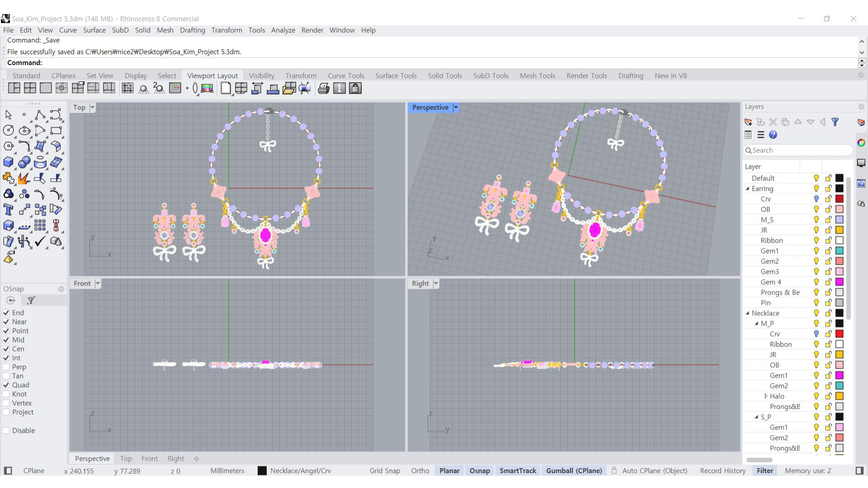Click the 4 Viewports layout icon
This screenshot has width=868, height=488.
pyautogui.click(x=30, y=89)
